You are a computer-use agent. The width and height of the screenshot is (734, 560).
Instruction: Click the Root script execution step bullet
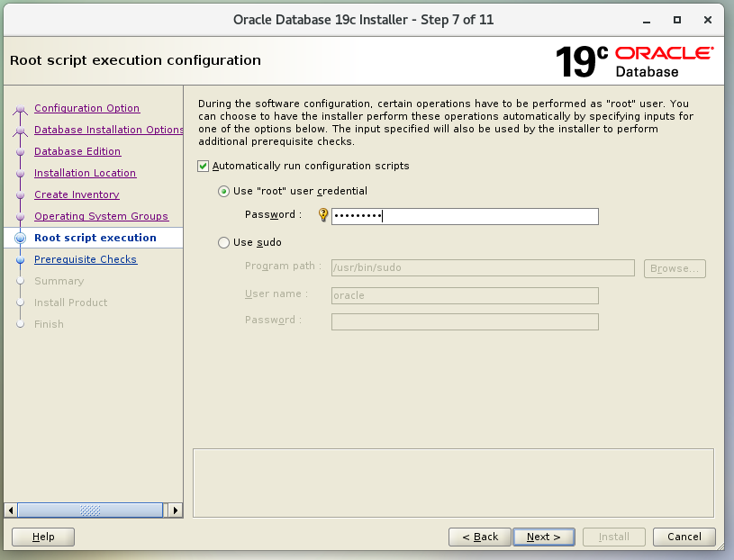pyautogui.click(x=20, y=239)
